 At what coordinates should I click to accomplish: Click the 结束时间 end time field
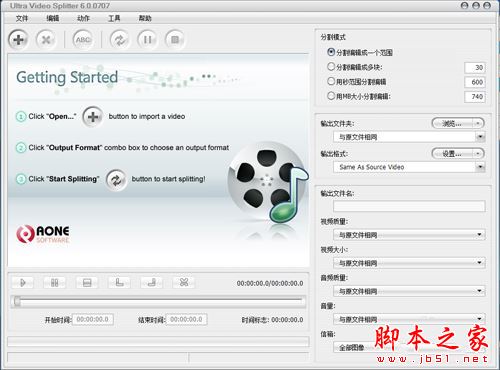(x=186, y=319)
